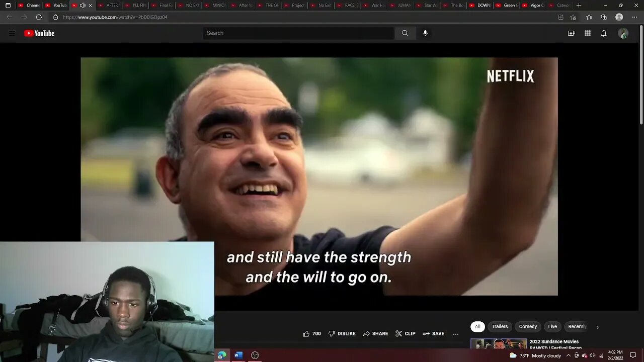Select the All filter chip

tap(477, 327)
